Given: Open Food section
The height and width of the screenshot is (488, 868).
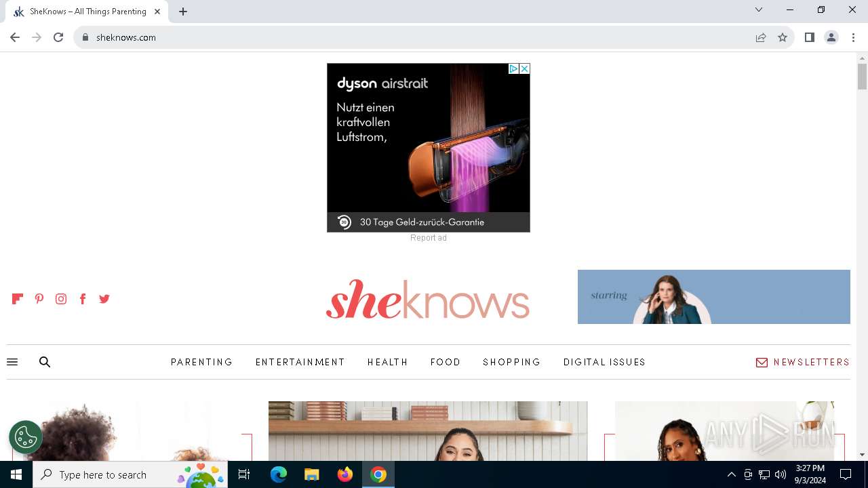Looking at the screenshot, I should pos(446,362).
